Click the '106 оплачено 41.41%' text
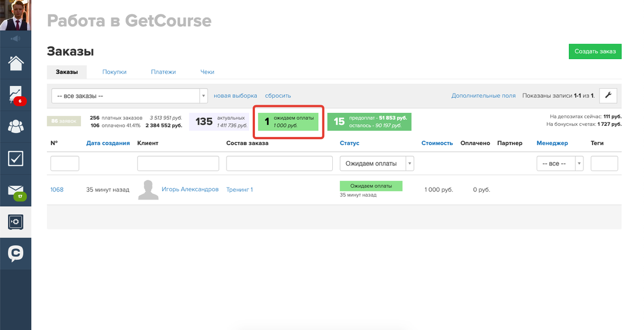This screenshot has height=330, width=644. point(115,126)
